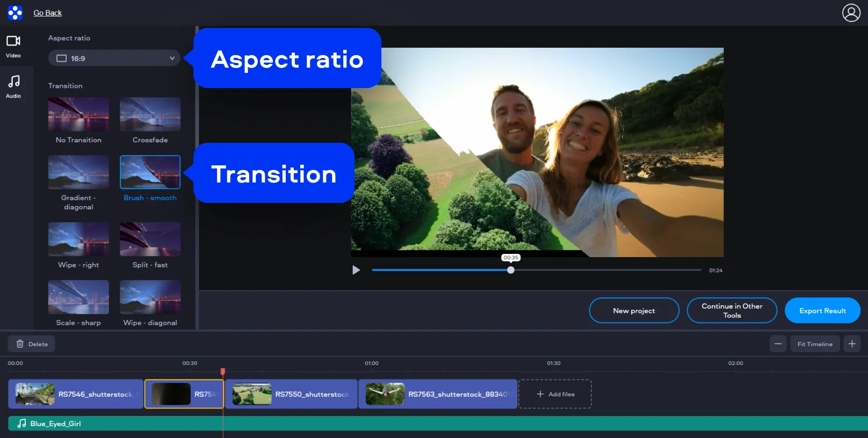Click Add files placeholder in timeline
The image size is (868, 438).
click(555, 394)
